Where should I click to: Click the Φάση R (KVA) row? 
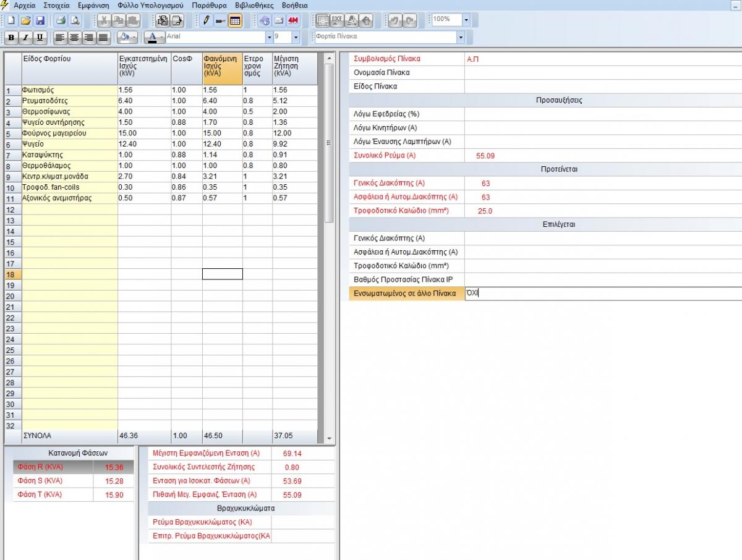pyautogui.click(x=73, y=467)
